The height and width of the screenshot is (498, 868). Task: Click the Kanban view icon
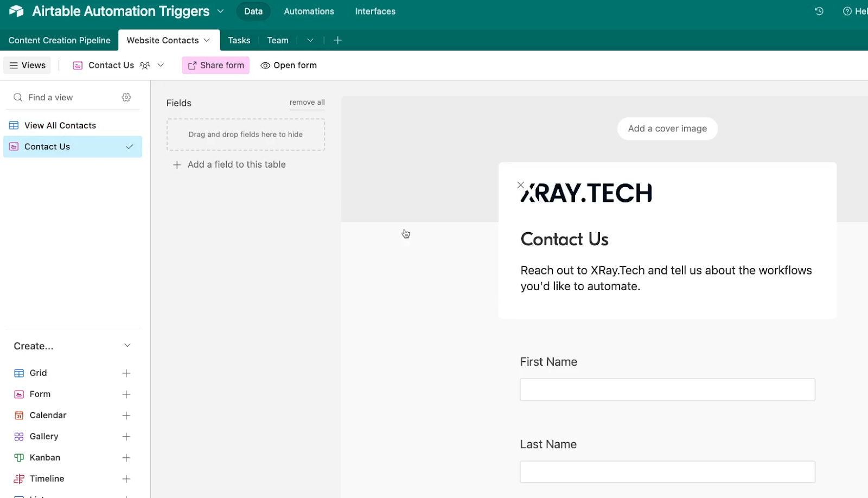pos(19,457)
